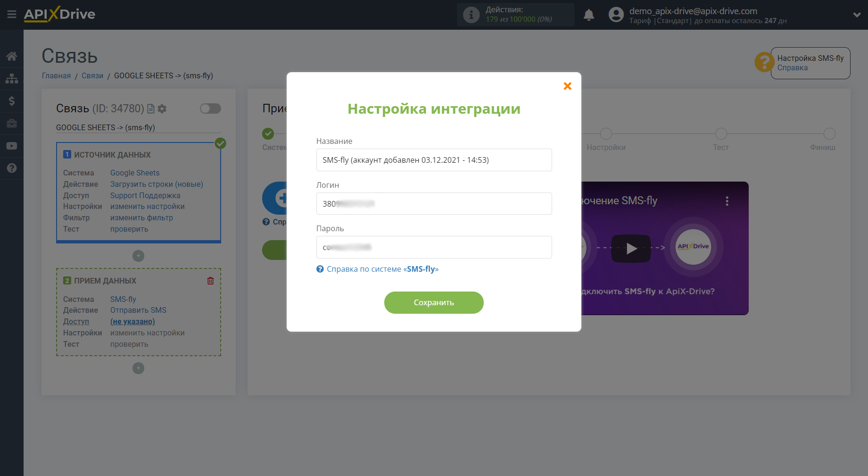Click the Название input field
The image size is (868, 476).
[434, 160]
